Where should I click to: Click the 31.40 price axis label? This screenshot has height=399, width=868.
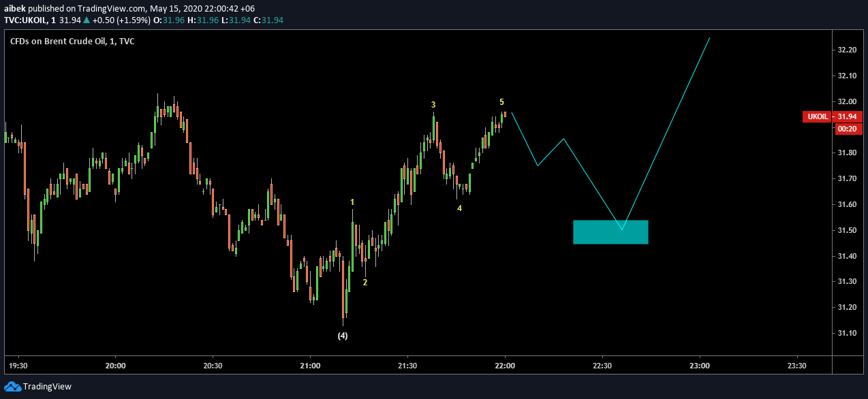tap(848, 256)
